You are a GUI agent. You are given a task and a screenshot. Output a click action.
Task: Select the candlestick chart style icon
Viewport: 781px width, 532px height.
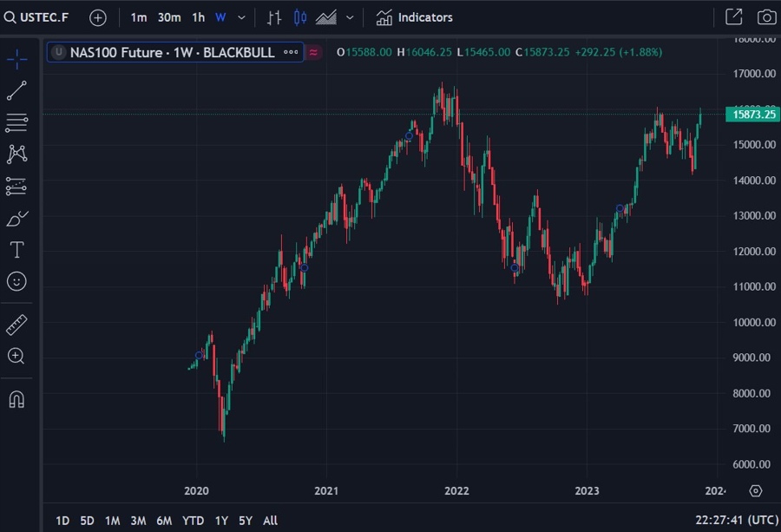point(300,17)
